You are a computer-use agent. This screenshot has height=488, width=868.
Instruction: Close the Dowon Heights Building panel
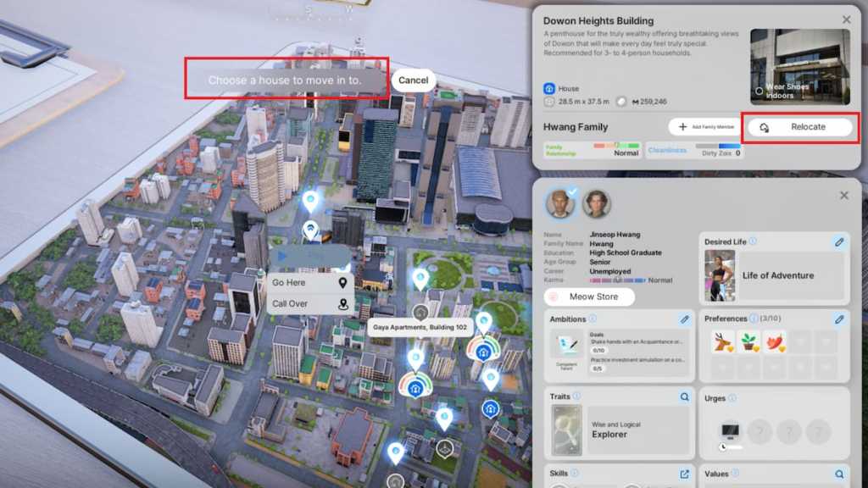[846, 19]
